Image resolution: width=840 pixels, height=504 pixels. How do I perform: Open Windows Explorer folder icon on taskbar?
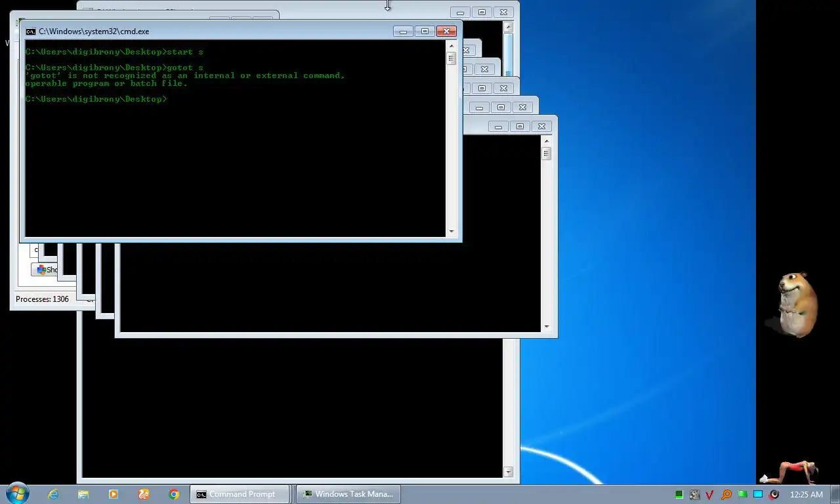click(x=83, y=494)
